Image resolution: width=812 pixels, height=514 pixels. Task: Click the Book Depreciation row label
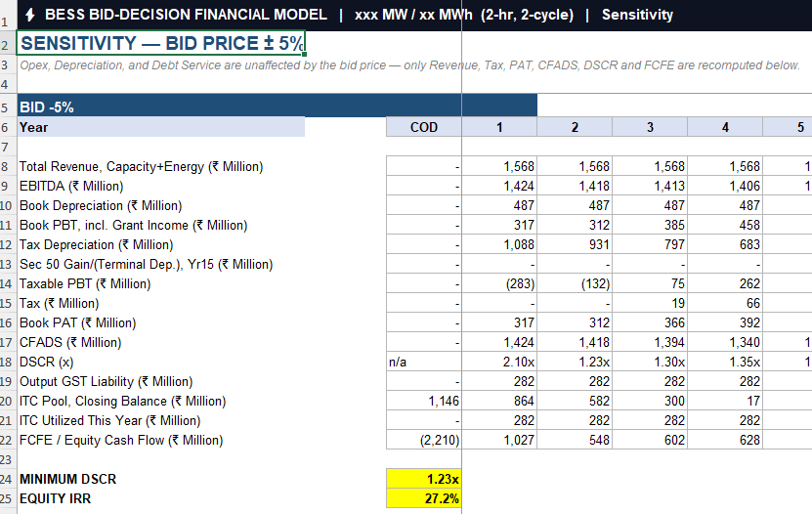point(101,206)
